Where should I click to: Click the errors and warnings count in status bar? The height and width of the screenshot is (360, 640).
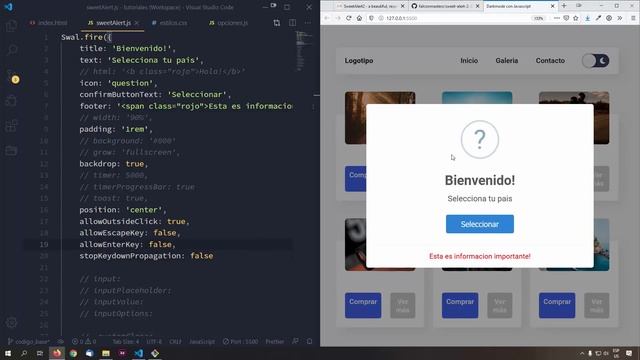pos(84,342)
